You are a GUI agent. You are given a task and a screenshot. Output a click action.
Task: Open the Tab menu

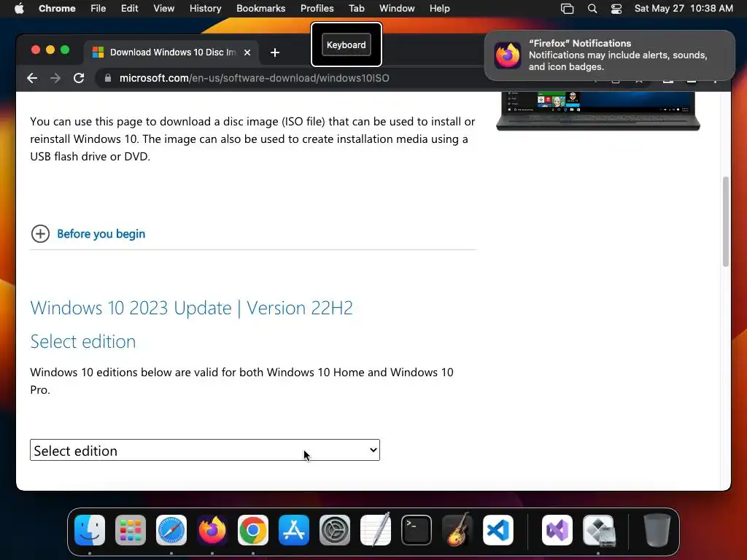click(356, 9)
